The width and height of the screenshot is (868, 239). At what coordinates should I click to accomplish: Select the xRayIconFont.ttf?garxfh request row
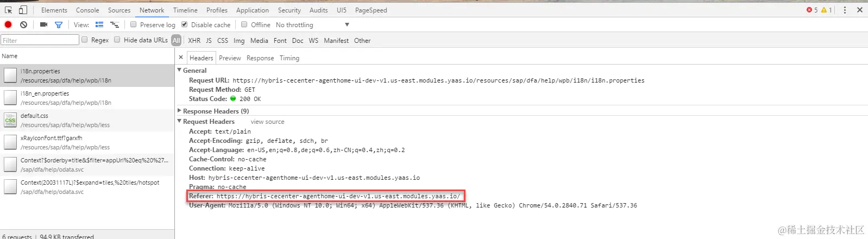coord(87,142)
